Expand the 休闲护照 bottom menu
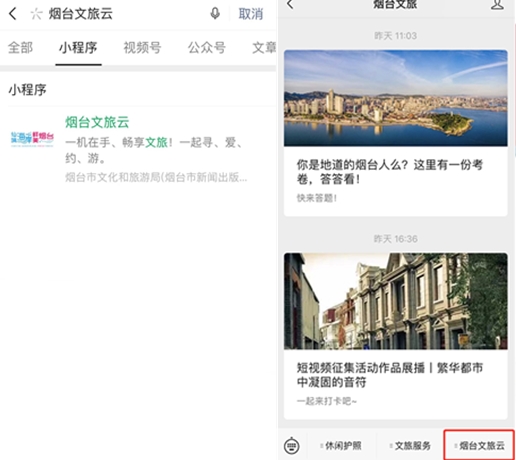The width and height of the screenshot is (516, 460). 341,445
